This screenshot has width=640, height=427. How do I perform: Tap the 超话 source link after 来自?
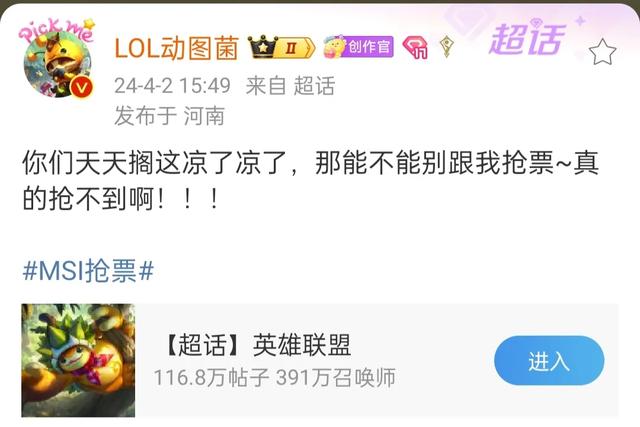[x=314, y=86]
